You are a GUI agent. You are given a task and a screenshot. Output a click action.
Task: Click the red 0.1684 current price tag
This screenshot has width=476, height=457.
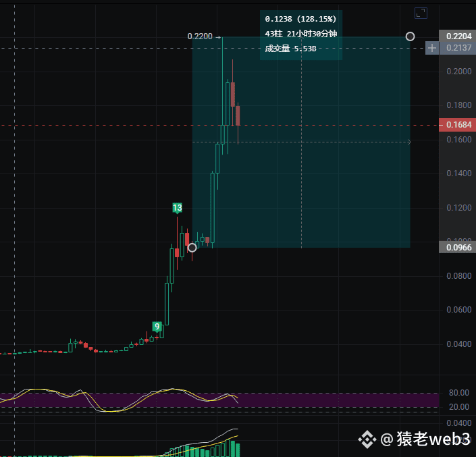click(x=458, y=125)
